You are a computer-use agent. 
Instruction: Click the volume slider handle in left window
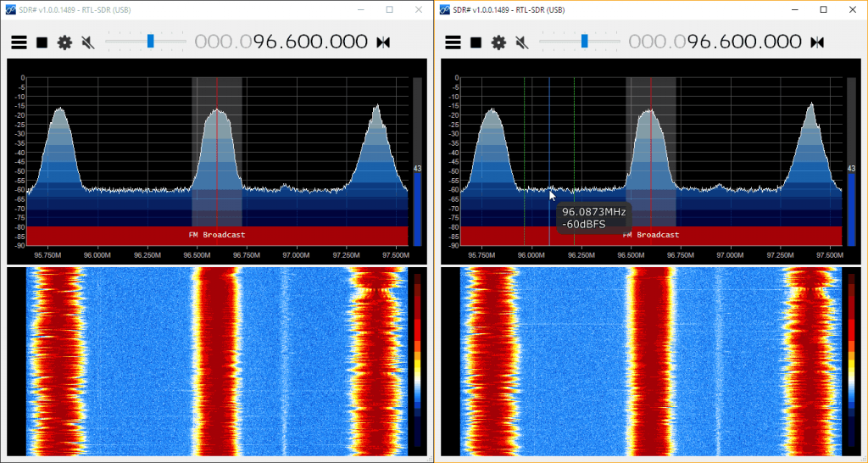[x=150, y=41]
